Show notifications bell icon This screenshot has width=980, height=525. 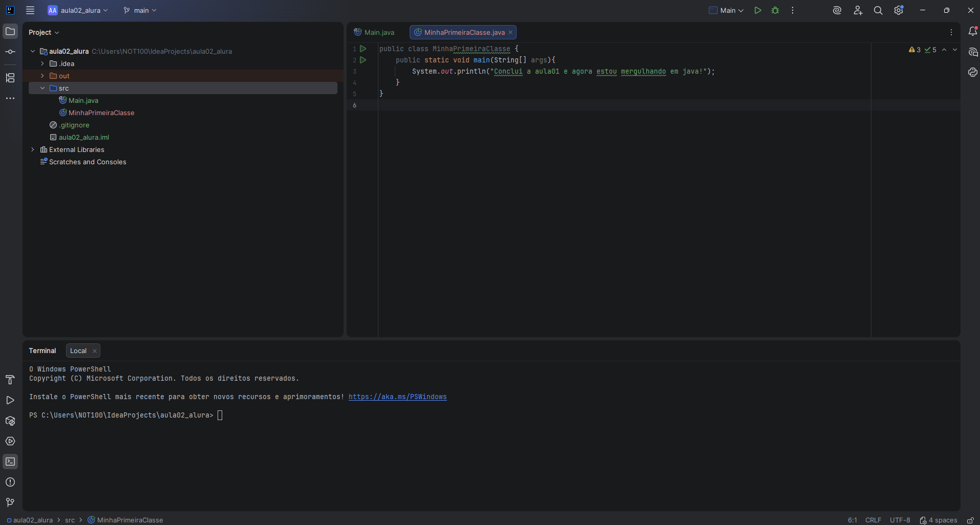coord(973,32)
